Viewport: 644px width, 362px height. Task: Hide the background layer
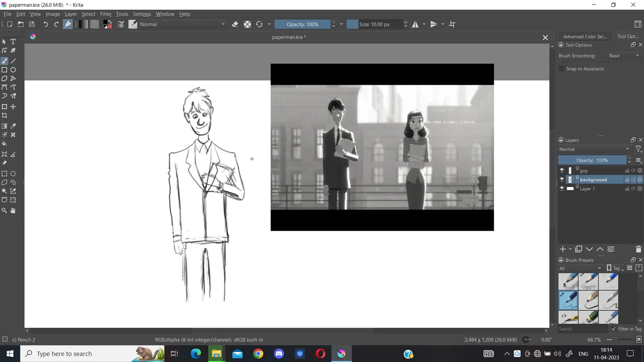pyautogui.click(x=562, y=179)
